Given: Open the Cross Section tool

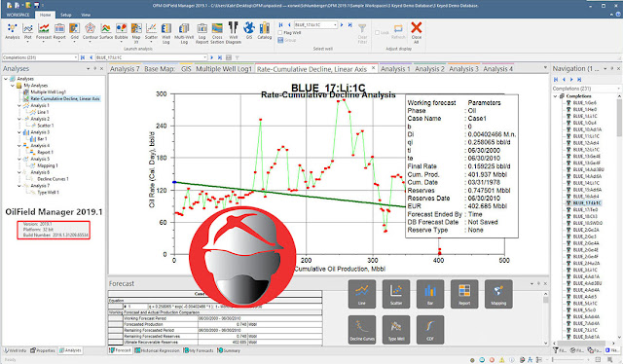Looking at the screenshot, I should [x=217, y=32].
